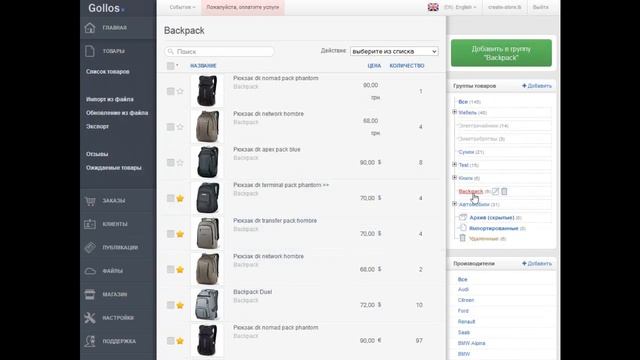The height and width of the screenshot is (360, 640).
Task: Expand the Автомобили group tree node
Action: (454, 204)
